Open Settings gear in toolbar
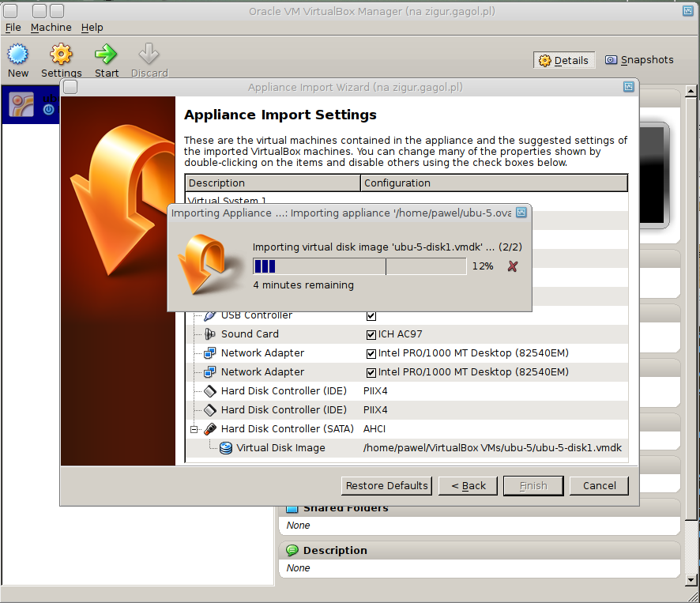This screenshot has width=700, height=603. [x=61, y=55]
